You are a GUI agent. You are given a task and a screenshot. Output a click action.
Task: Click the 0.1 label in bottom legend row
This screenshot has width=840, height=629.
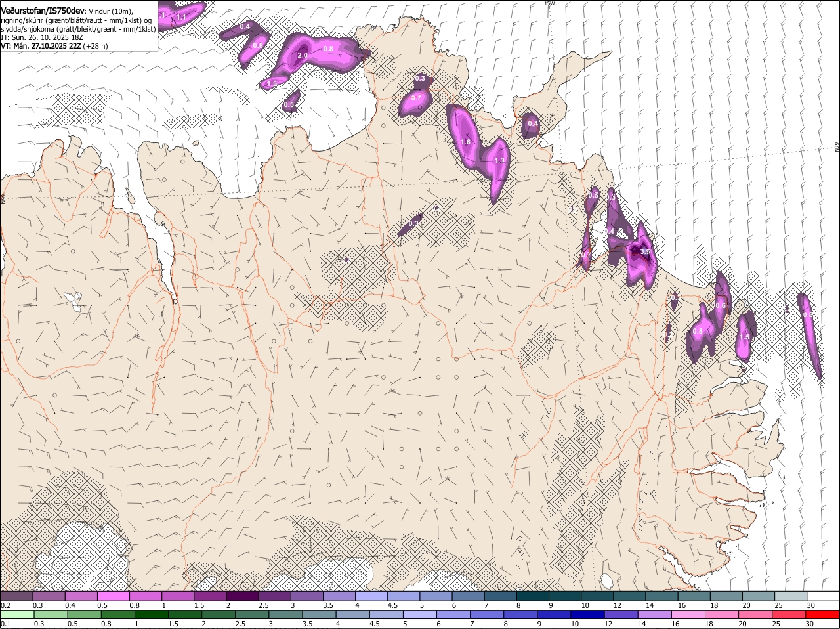[5, 624]
